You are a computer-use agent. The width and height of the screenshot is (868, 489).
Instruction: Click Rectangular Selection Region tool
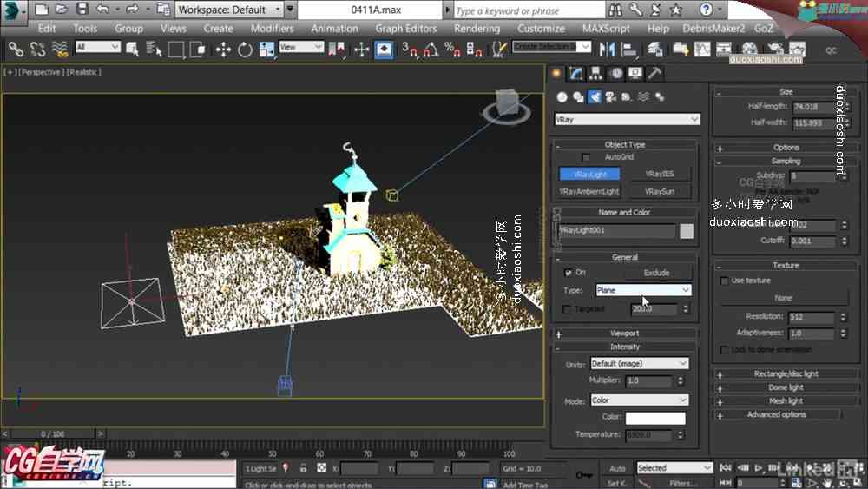(176, 50)
